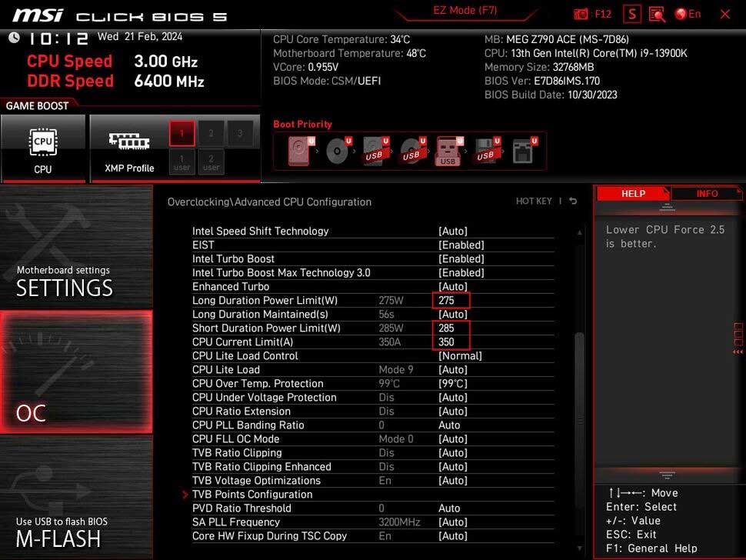
Task: Select the USB flash drive in Boot Priority
Action: [448, 150]
